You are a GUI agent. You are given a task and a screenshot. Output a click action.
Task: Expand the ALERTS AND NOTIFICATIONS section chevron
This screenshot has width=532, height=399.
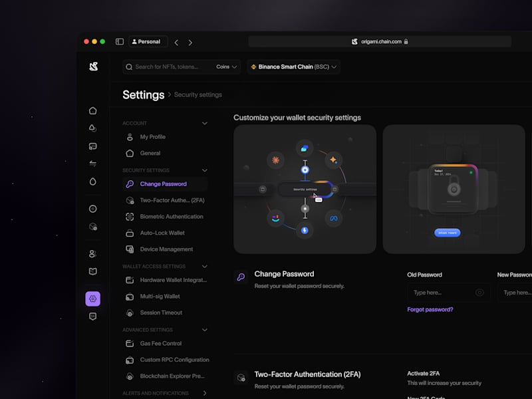pos(205,393)
